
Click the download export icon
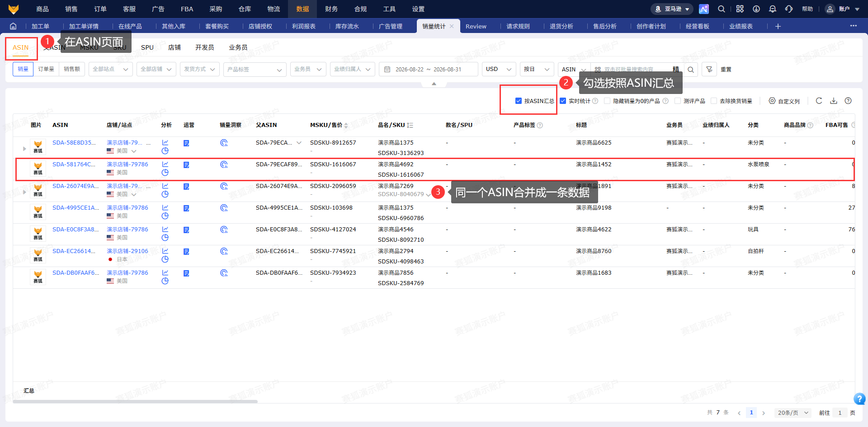[834, 101]
